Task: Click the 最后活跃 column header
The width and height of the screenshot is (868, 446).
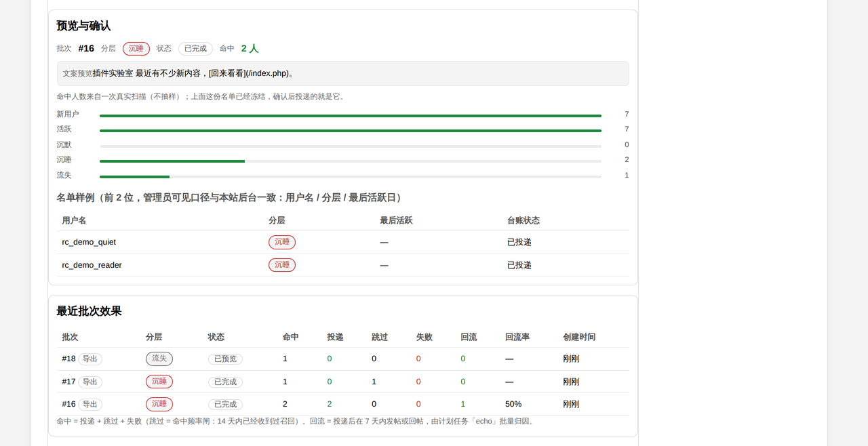Action: click(x=396, y=220)
